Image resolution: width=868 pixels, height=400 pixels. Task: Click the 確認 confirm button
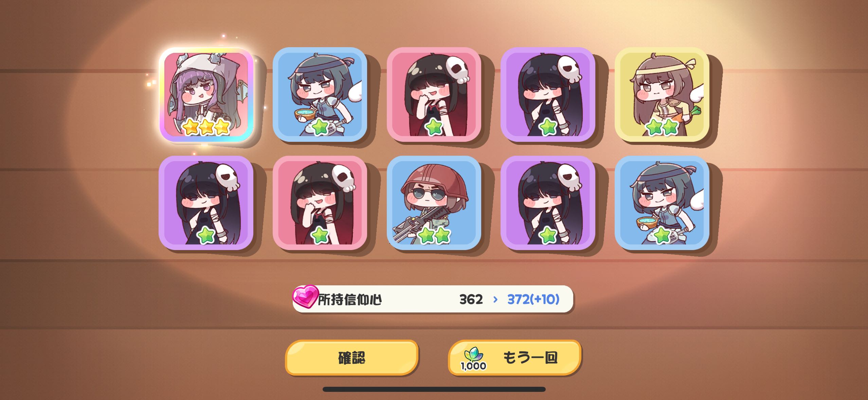click(351, 358)
